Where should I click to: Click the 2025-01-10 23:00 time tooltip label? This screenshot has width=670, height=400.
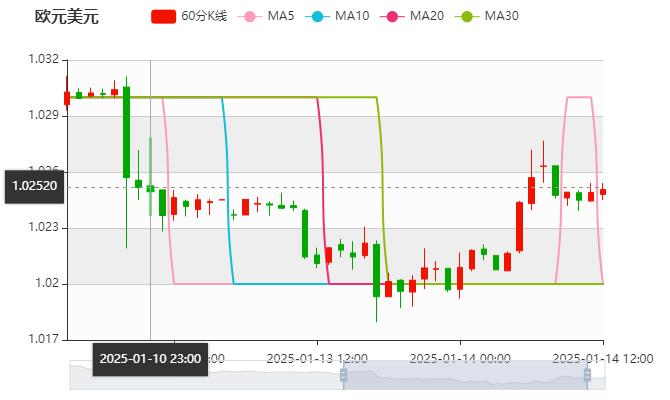[x=150, y=358]
